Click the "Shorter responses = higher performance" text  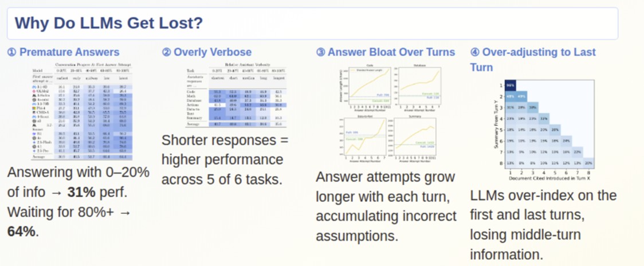point(225,150)
